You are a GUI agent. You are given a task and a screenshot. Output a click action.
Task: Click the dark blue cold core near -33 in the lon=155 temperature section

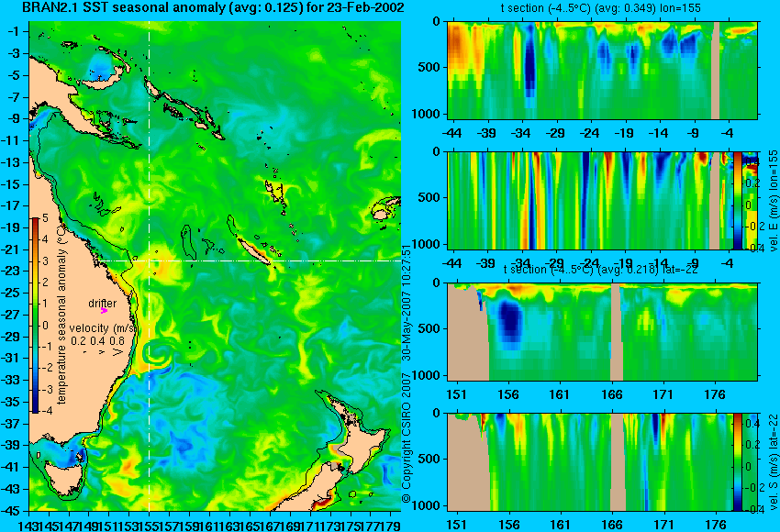click(x=530, y=62)
